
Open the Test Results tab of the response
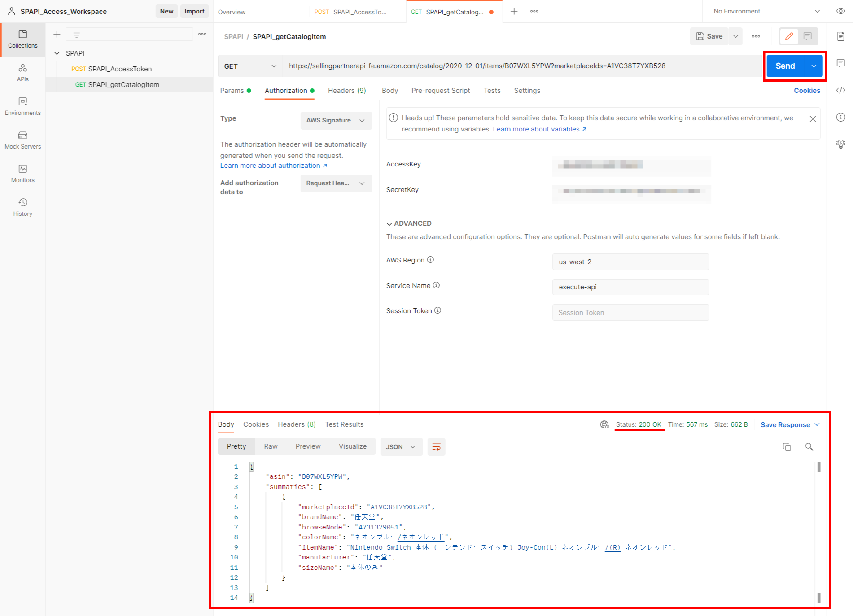(x=344, y=424)
